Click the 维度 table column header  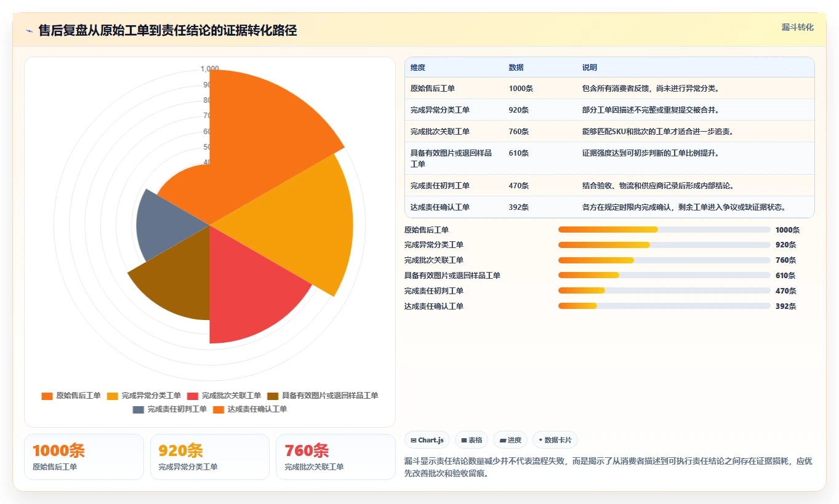(418, 68)
